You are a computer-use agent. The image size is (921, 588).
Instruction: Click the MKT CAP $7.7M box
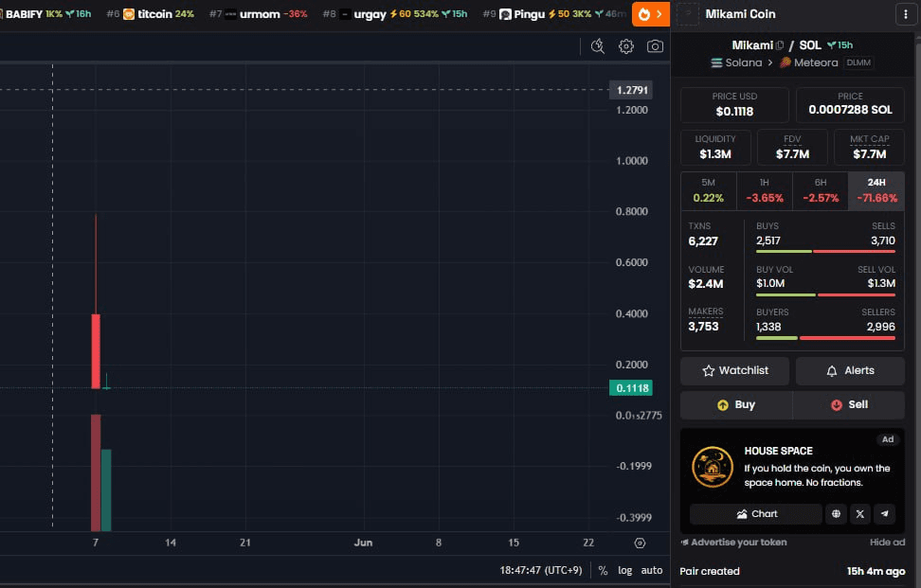[x=869, y=148]
